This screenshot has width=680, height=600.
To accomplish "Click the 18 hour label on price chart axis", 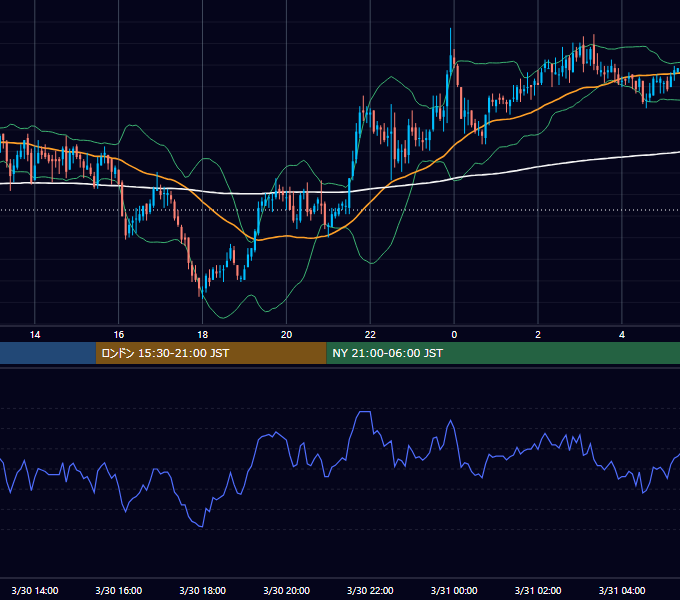I will (203, 335).
